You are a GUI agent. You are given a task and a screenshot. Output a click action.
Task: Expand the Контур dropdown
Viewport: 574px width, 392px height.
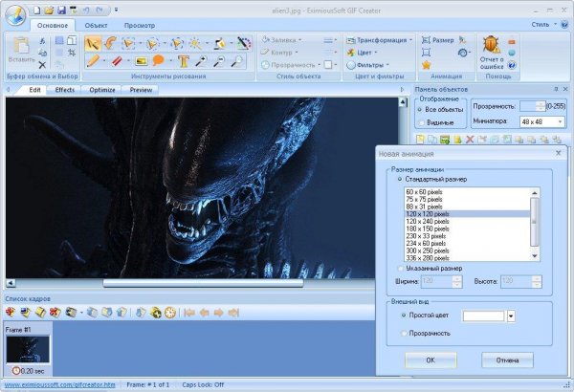pos(279,53)
